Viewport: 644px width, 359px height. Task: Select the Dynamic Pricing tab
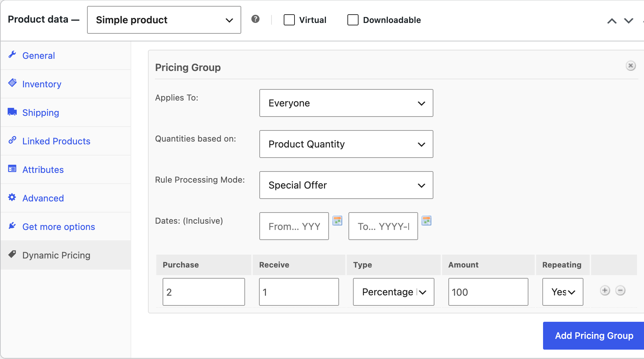point(66,255)
